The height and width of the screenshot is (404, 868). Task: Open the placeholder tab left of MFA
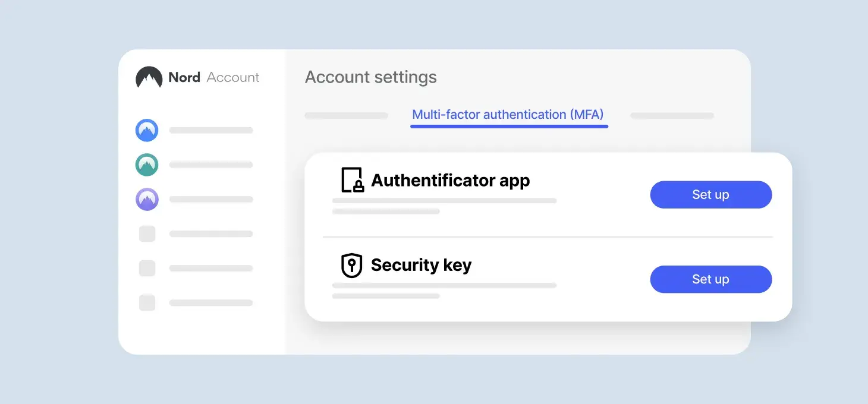coord(346,116)
